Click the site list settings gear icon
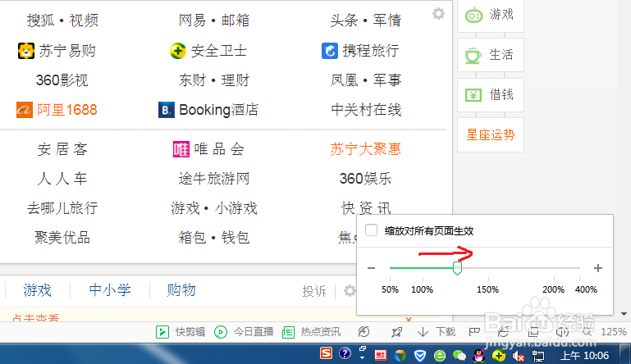This screenshot has height=364, width=631. coord(438,14)
